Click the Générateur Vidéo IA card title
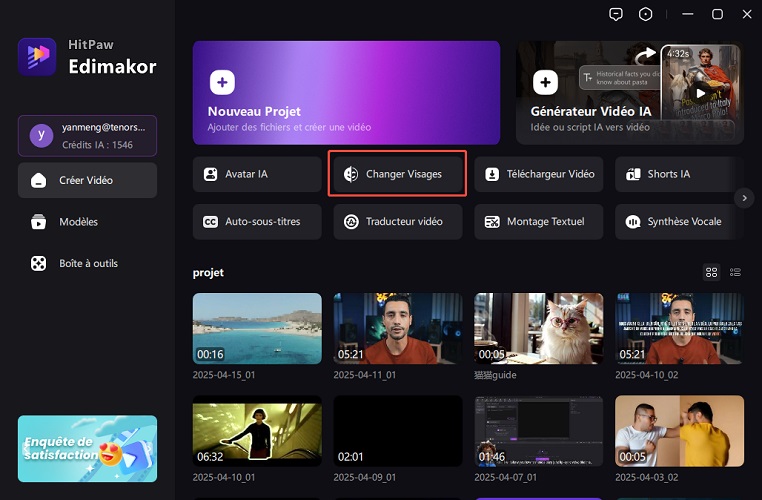The height and width of the screenshot is (500, 762). (x=591, y=111)
